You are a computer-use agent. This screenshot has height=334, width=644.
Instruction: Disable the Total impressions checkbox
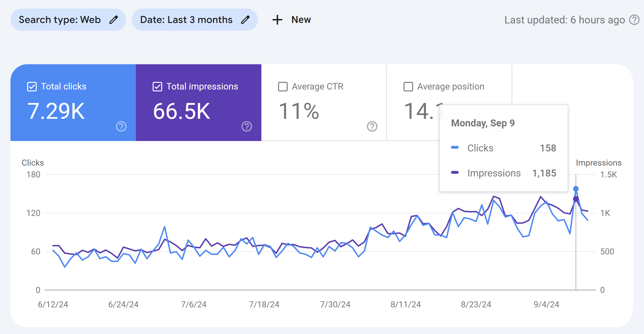tap(157, 86)
